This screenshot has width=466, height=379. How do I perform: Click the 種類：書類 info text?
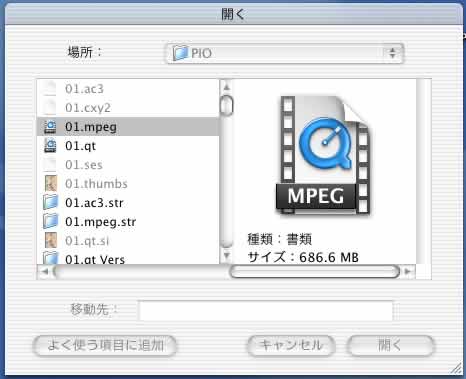[279, 239]
